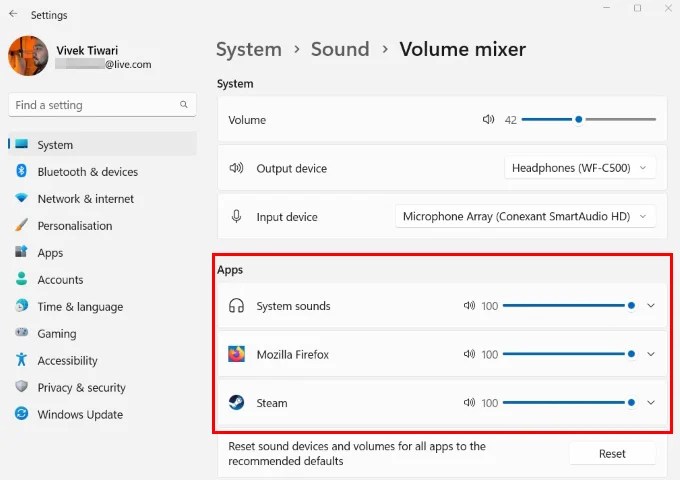Adjust the Mozilla Firefox volume slider

[569, 354]
